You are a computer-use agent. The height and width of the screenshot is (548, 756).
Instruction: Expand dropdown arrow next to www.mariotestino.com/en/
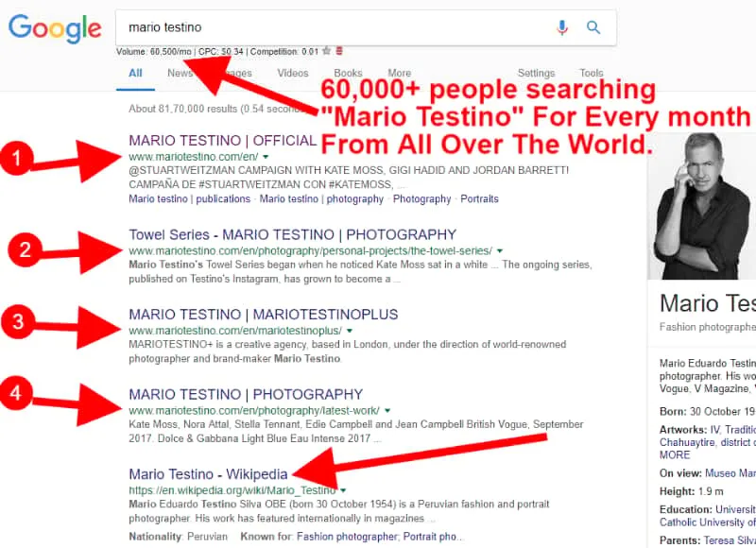[266, 157]
